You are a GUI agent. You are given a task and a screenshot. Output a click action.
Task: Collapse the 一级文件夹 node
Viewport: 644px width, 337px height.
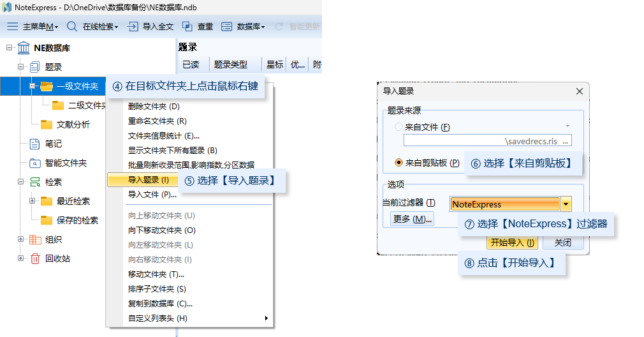click(32, 86)
